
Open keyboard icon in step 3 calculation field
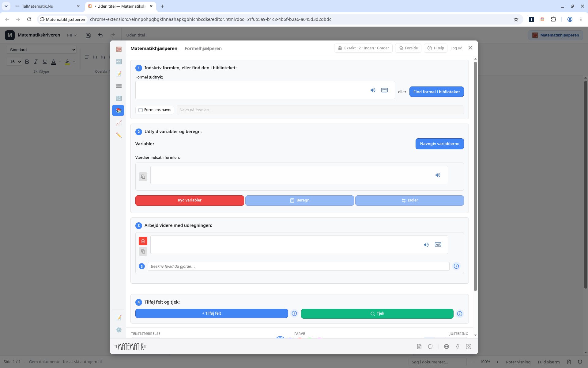pyautogui.click(x=438, y=245)
